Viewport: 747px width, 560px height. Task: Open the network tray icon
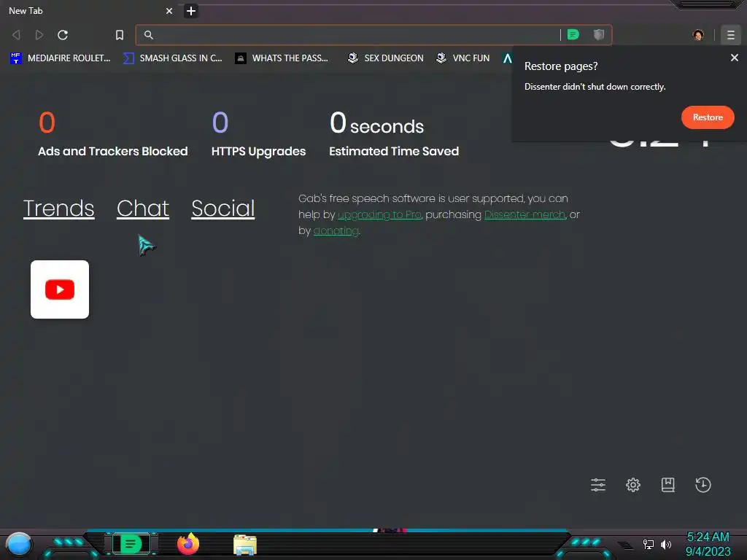coord(649,544)
